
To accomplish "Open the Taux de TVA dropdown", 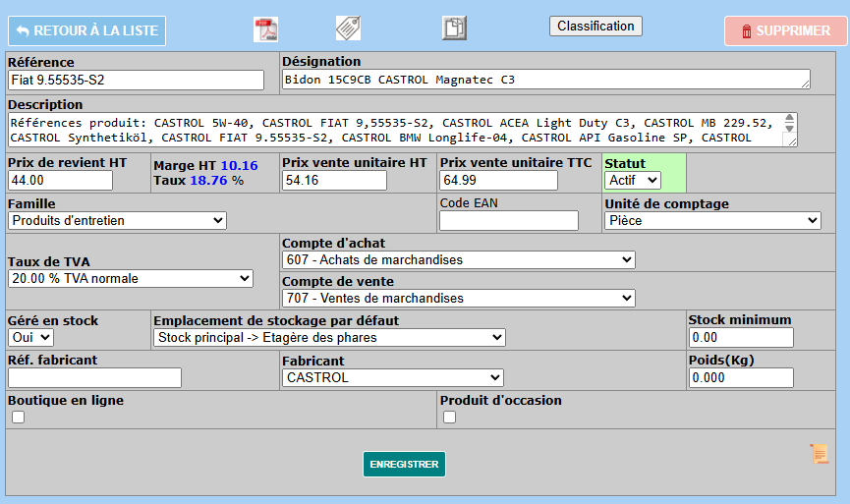I will pos(130,279).
